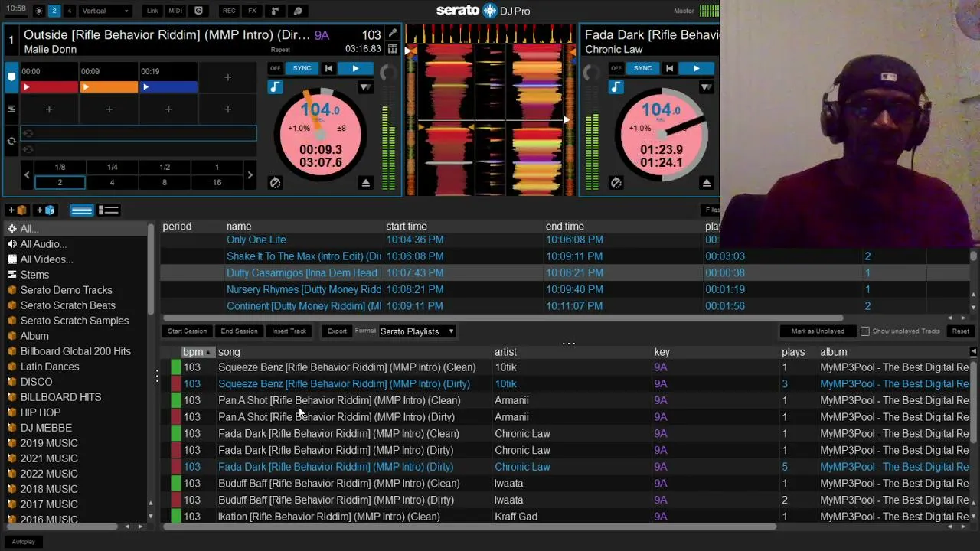980x551 pixels.
Task: Add a new smart crate
Action: (46, 210)
